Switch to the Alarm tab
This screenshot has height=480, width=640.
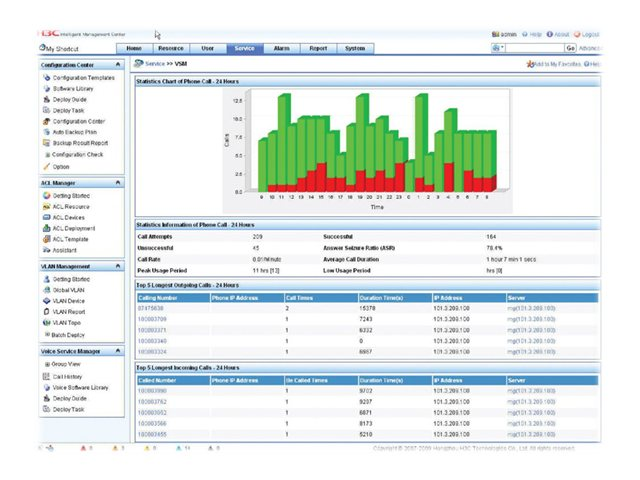281,48
